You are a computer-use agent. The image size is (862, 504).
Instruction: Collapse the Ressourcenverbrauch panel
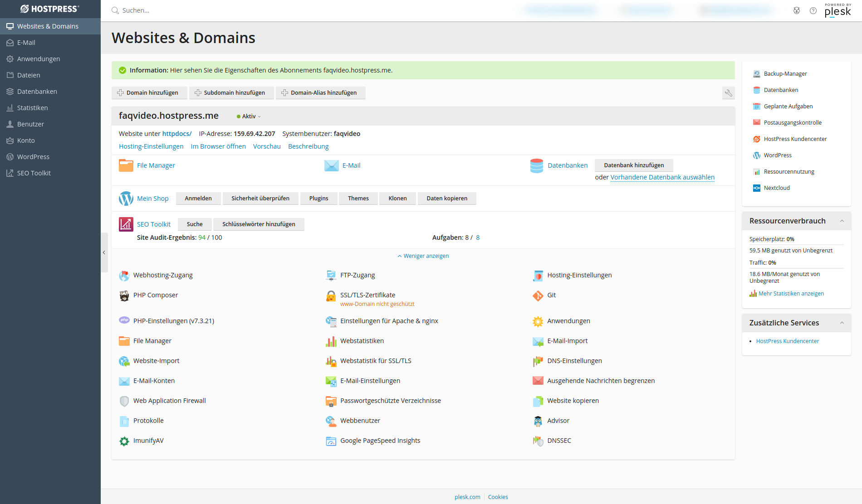point(842,221)
